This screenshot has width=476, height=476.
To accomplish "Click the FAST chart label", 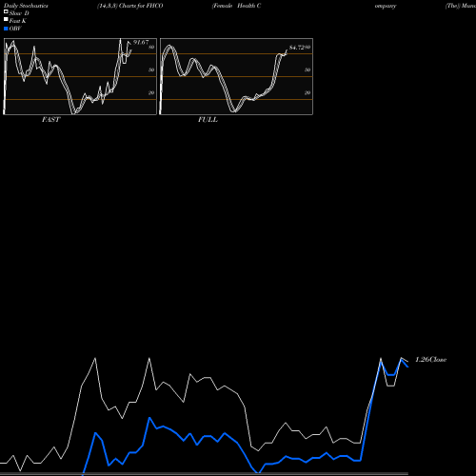I will click(x=50, y=120).
